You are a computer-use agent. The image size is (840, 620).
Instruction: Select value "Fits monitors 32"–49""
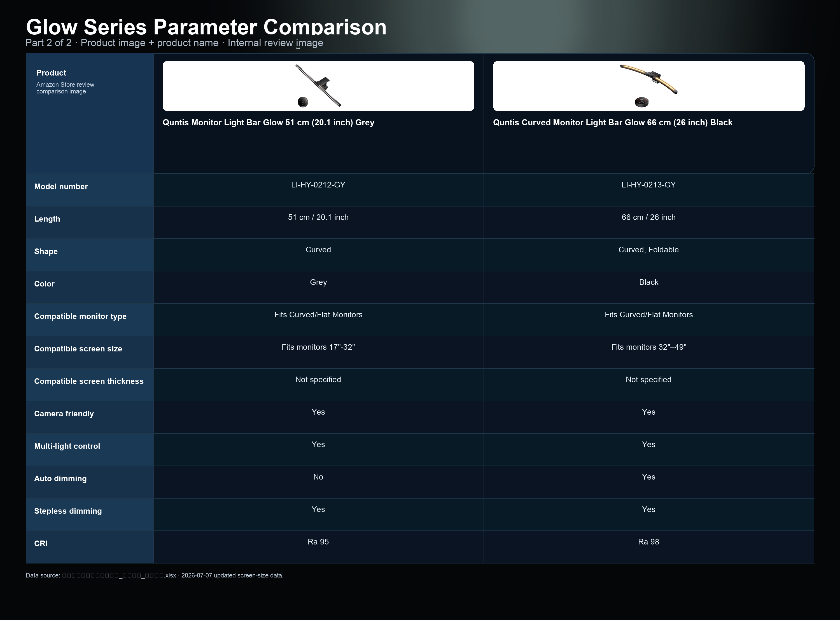pos(648,347)
